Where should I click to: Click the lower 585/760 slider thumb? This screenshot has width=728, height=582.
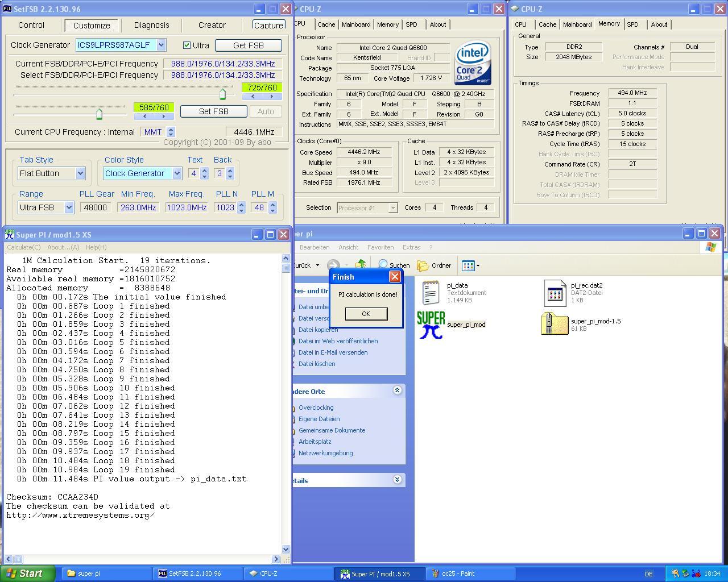(99, 114)
